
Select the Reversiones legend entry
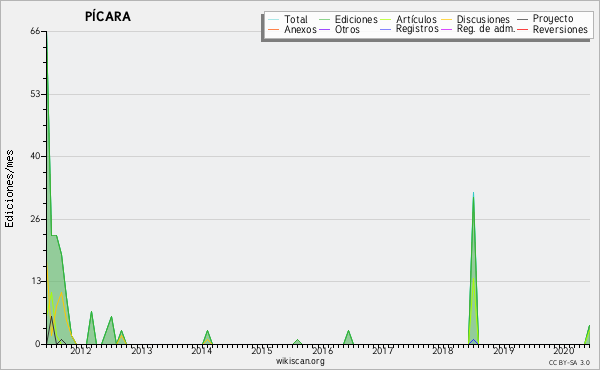click(x=560, y=29)
